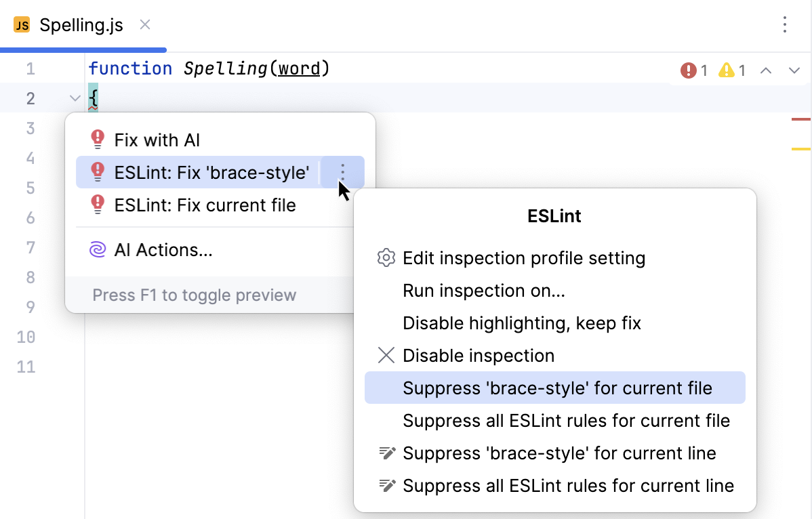Click the gear icon beside Edit inspection profile setting
The image size is (812, 519).
[x=386, y=257]
